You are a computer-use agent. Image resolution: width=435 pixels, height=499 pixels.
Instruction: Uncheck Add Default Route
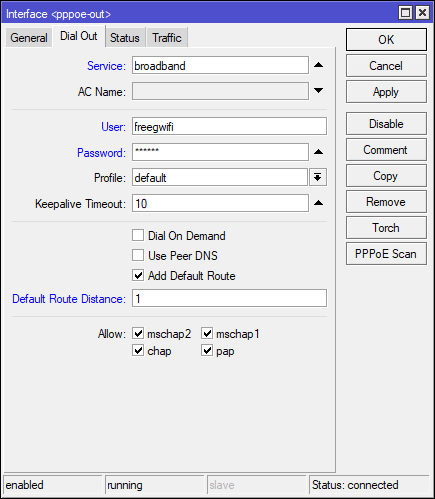tap(138, 275)
